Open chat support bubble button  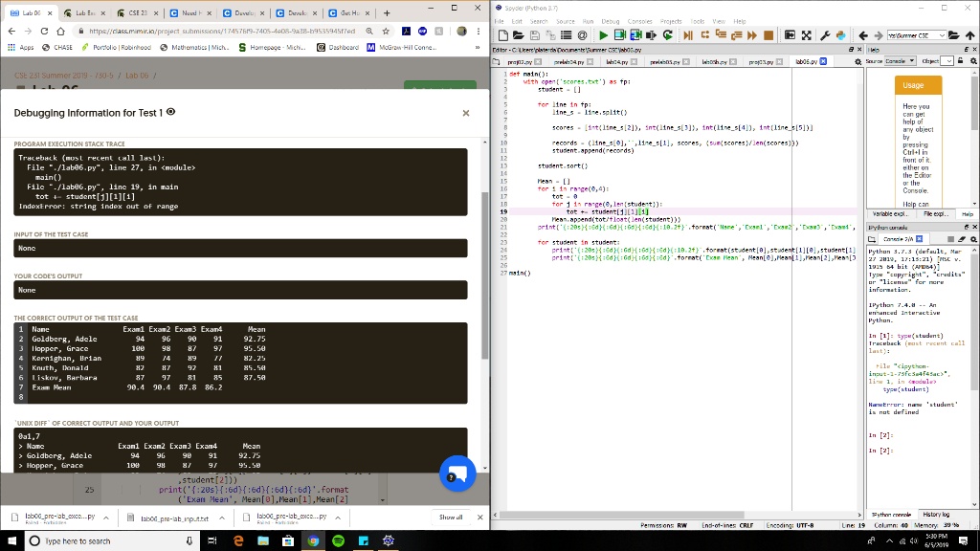pos(457,474)
